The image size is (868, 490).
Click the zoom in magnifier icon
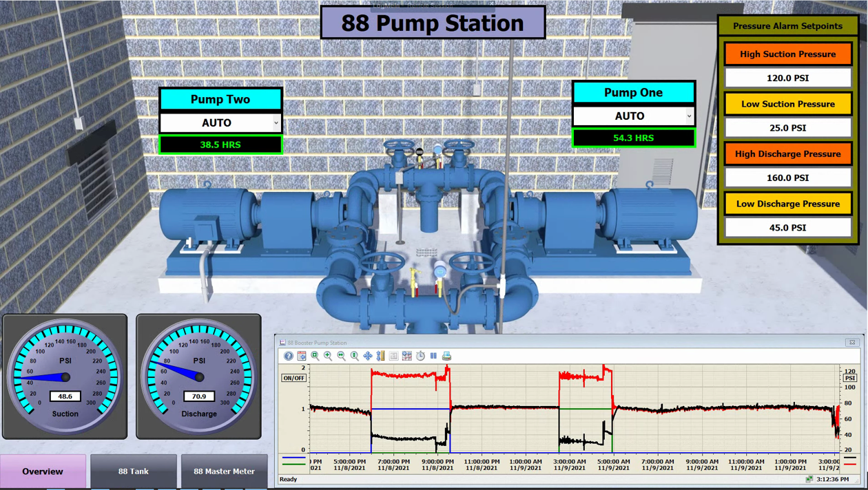click(328, 356)
